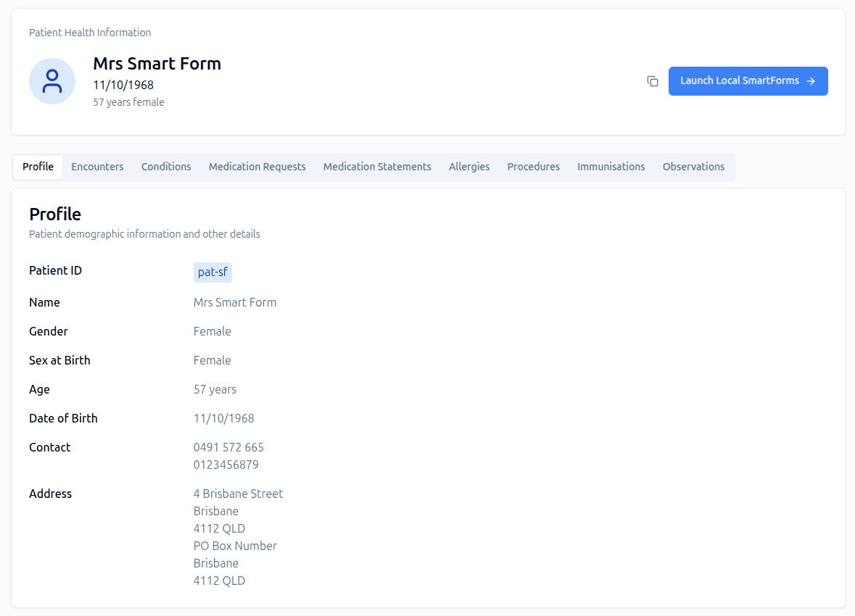The width and height of the screenshot is (855, 616).
Task: Show the Procedures tab
Action: tap(533, 167)
